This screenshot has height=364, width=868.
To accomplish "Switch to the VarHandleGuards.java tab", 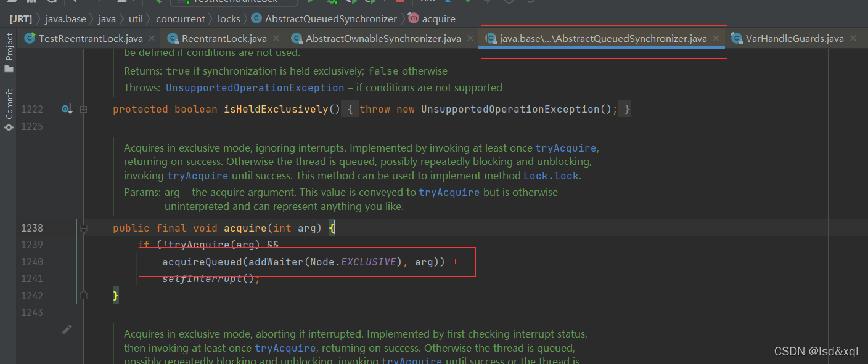I will click(x=795, y=38).
